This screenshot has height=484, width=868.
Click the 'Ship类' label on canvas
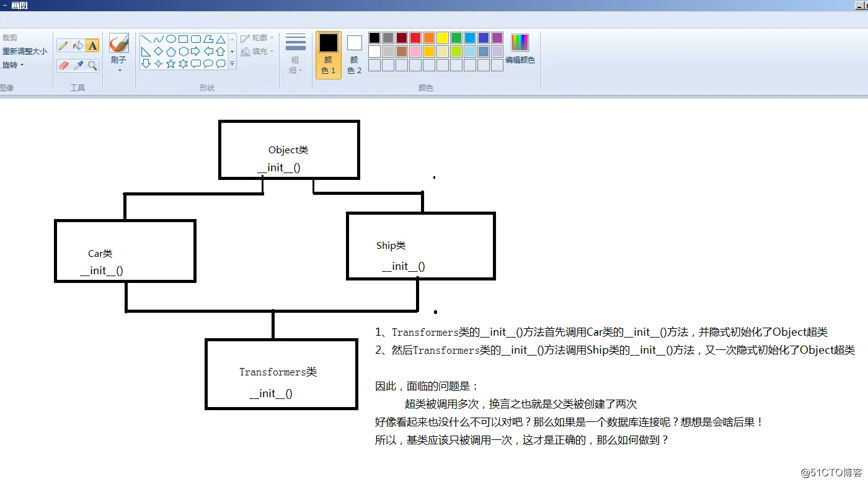tap(391, 245)
